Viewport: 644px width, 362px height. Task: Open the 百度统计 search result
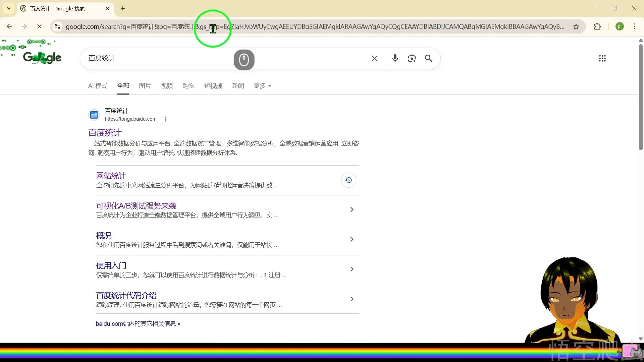pos(105,133)
